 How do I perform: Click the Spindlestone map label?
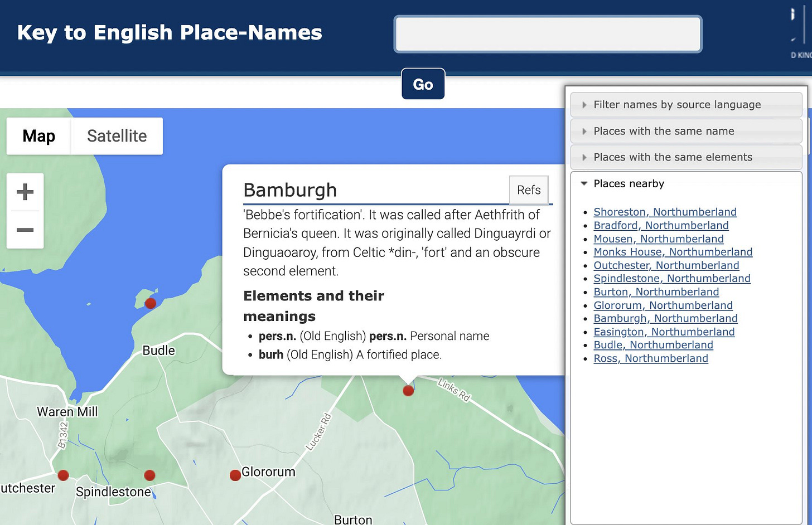pos(113,492)
